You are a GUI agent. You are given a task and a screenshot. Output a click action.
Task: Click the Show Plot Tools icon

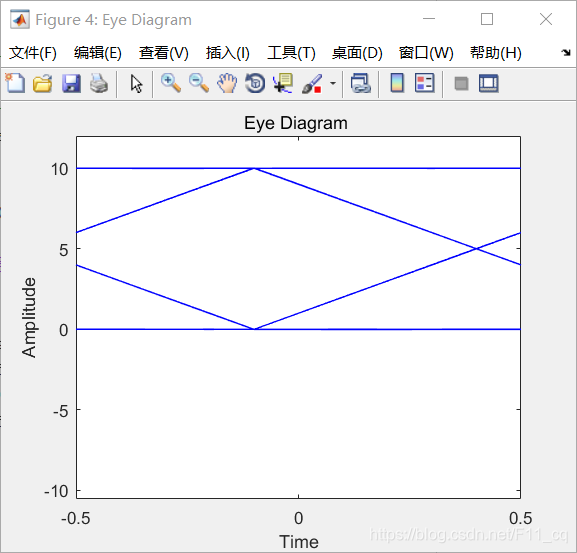point(489,83)
